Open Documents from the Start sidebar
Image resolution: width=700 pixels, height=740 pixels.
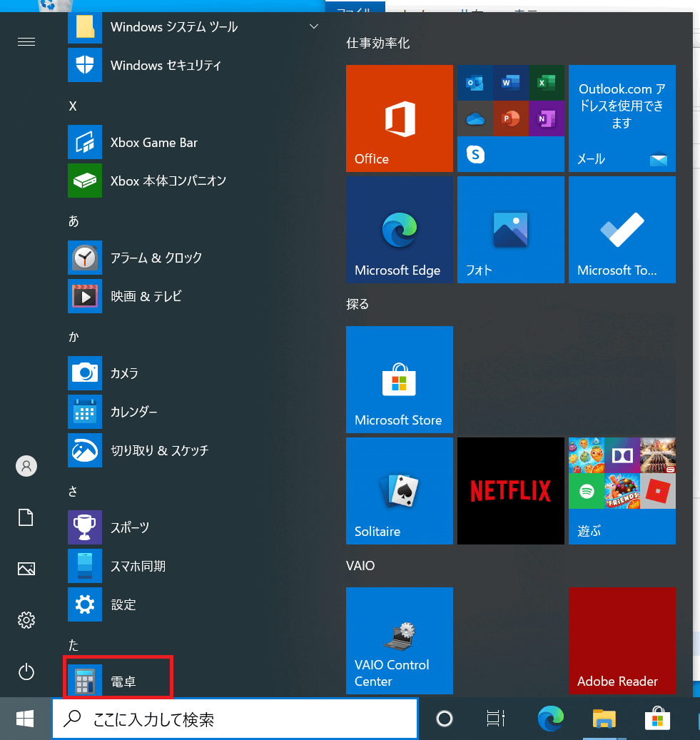26,518
